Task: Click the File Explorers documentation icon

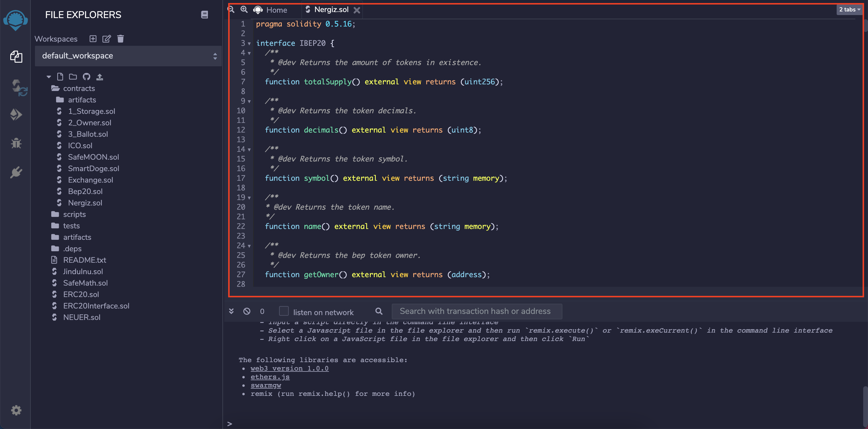Action: (x=205, y=14)
